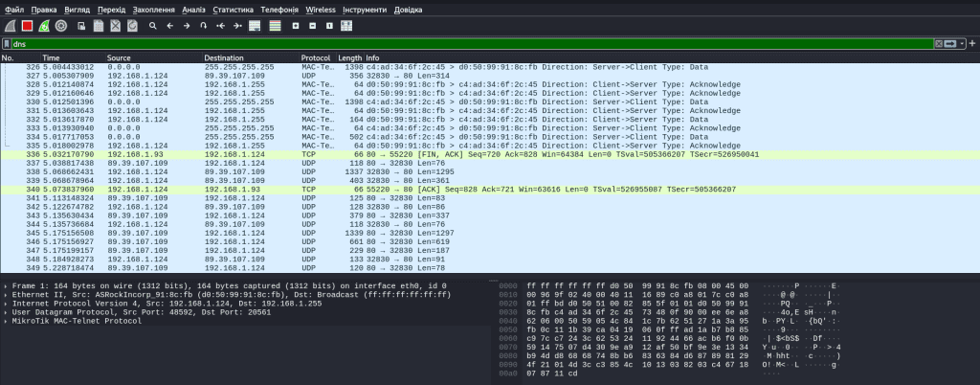Sort by the Destination column header
Viewport: 980px width, 385px height.
251,58
